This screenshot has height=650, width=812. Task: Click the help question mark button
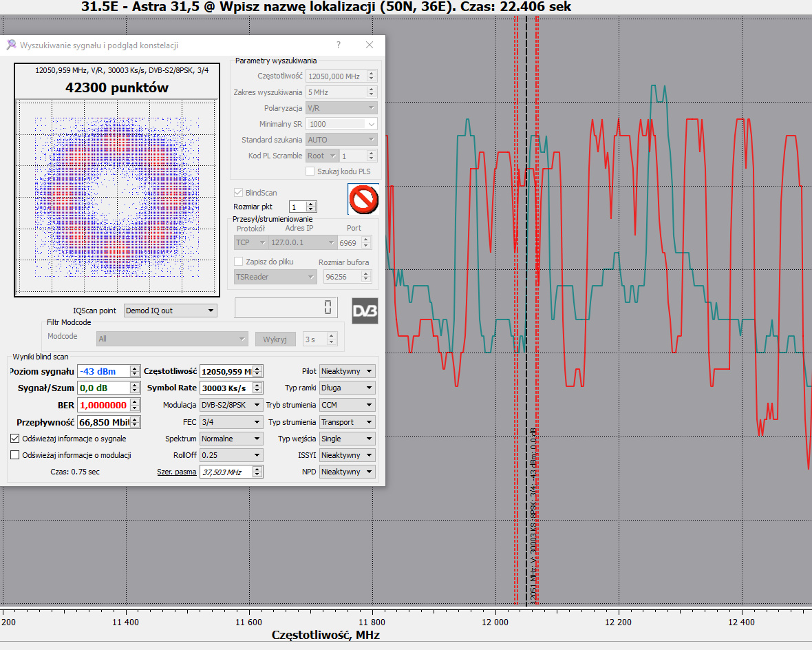pyautogui.click(x=339, y=45)
